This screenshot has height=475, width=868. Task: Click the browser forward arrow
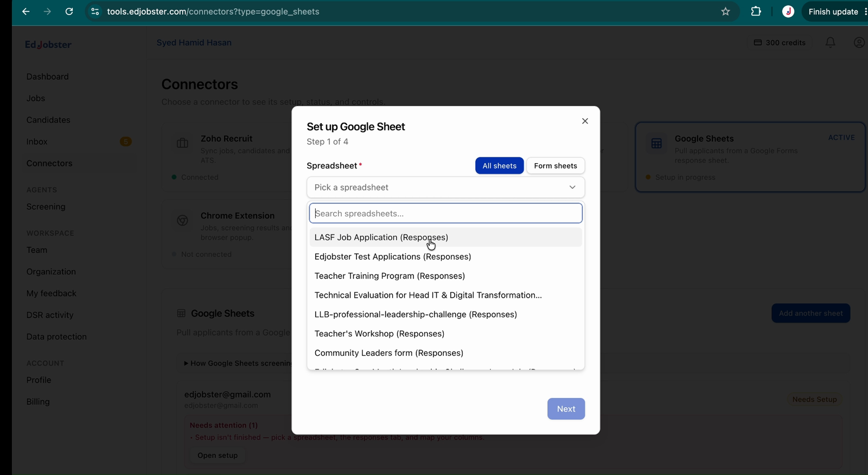tap(47, 11)
